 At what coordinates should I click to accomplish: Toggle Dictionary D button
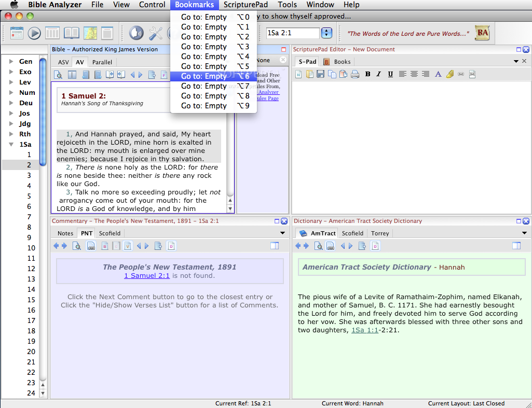[x=375, y=246]
